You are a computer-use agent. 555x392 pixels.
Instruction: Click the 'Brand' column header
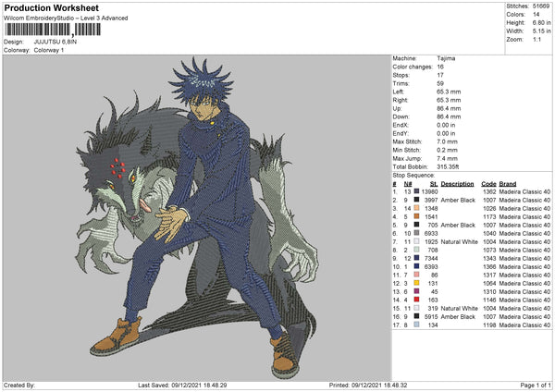pos(508,184)
